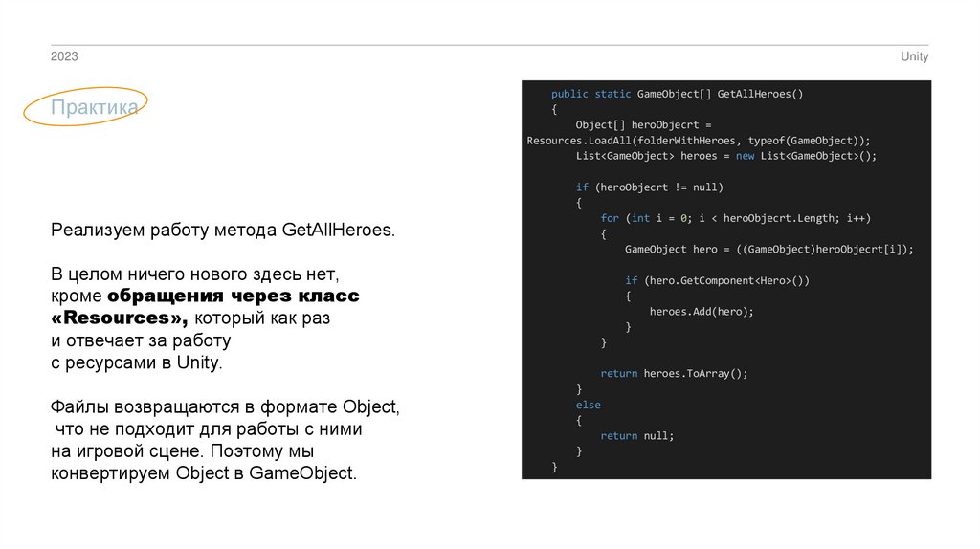Click the line "конвертируем Object в GameObject."
Screen dimensions: 980x549
(204, 472)
